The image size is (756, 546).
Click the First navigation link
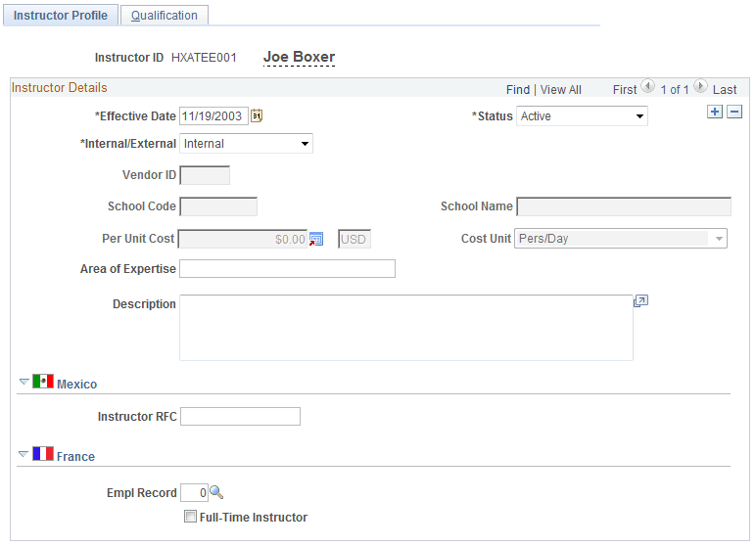click(x=625, y=90)
